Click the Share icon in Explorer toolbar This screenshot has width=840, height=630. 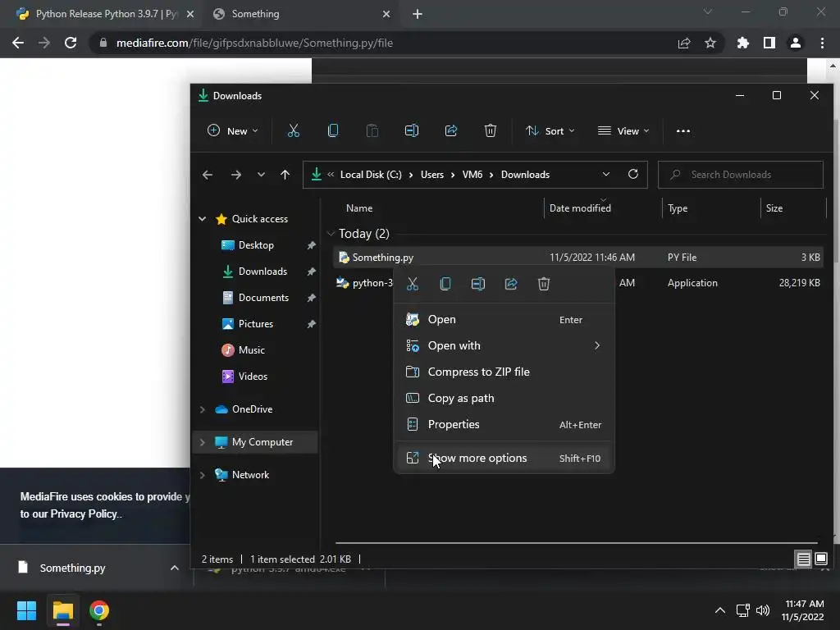tap(451, 130)
